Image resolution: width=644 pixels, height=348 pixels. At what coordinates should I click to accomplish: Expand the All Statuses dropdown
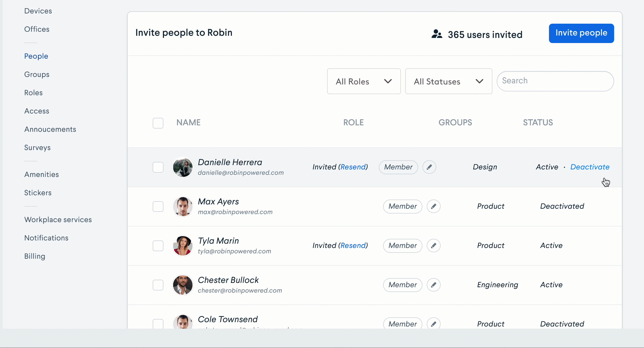pos(449,81)
